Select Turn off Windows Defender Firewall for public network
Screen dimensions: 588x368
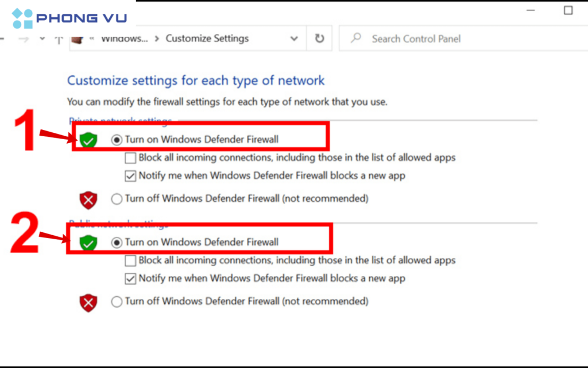(x=117, y=301)
